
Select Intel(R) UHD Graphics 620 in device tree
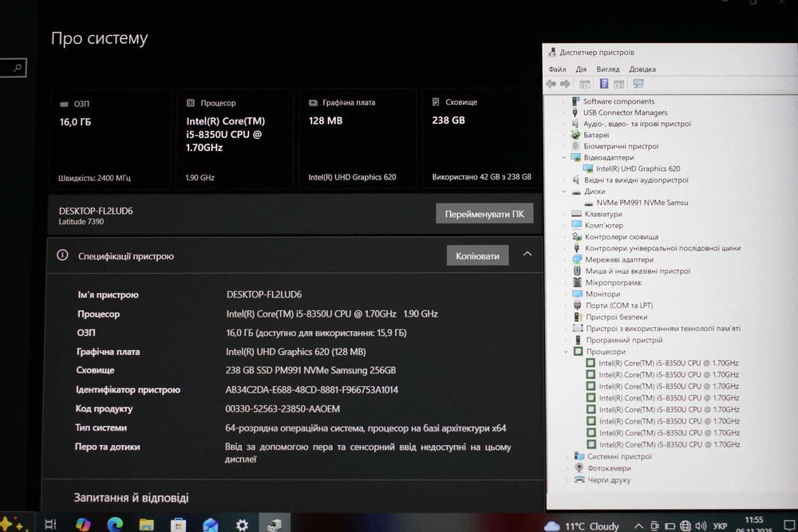(638, 168)
